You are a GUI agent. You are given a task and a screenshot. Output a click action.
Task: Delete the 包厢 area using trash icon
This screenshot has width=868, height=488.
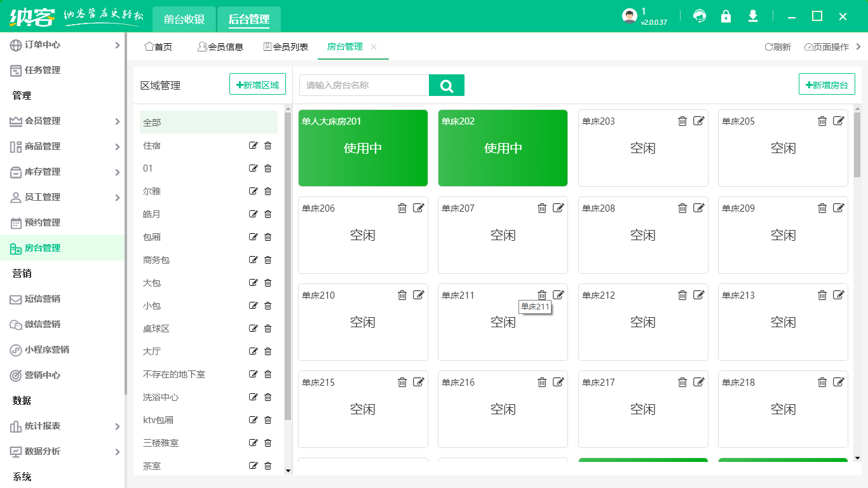[x=268, y=237]
